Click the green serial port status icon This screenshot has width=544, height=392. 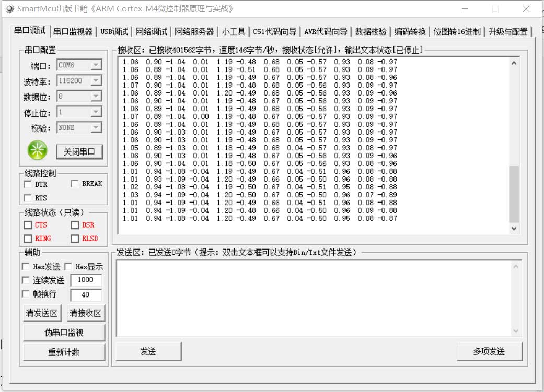37,150
